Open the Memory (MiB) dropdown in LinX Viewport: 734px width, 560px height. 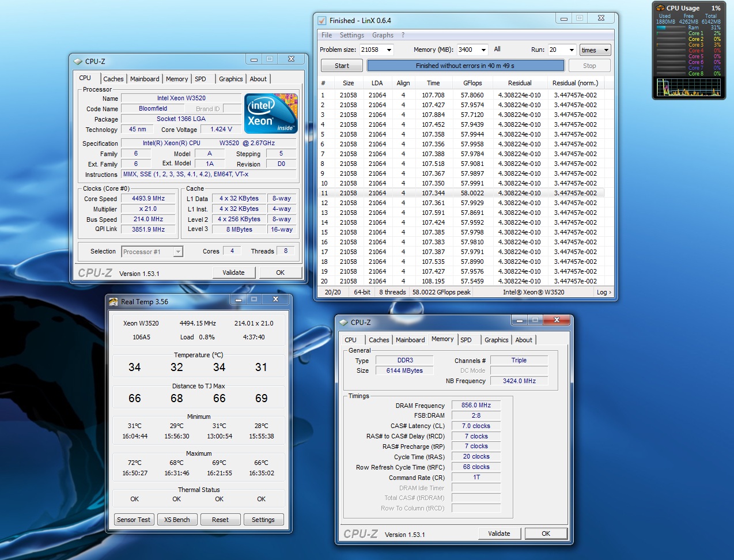[x=483, y=50]
